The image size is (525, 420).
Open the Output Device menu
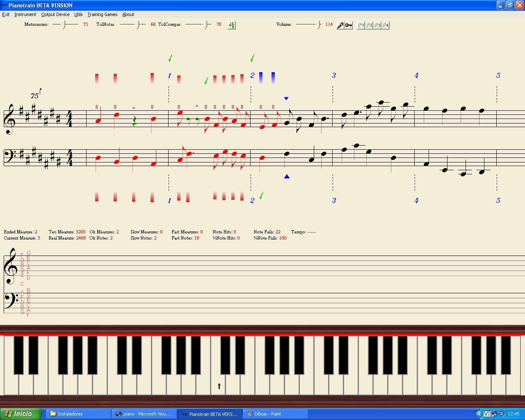point(55,14)
